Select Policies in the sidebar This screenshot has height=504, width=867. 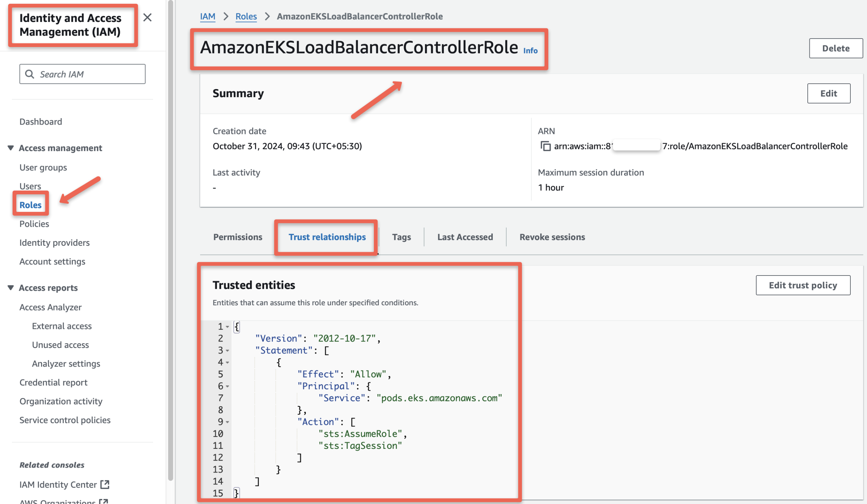[x=34, y=223]
